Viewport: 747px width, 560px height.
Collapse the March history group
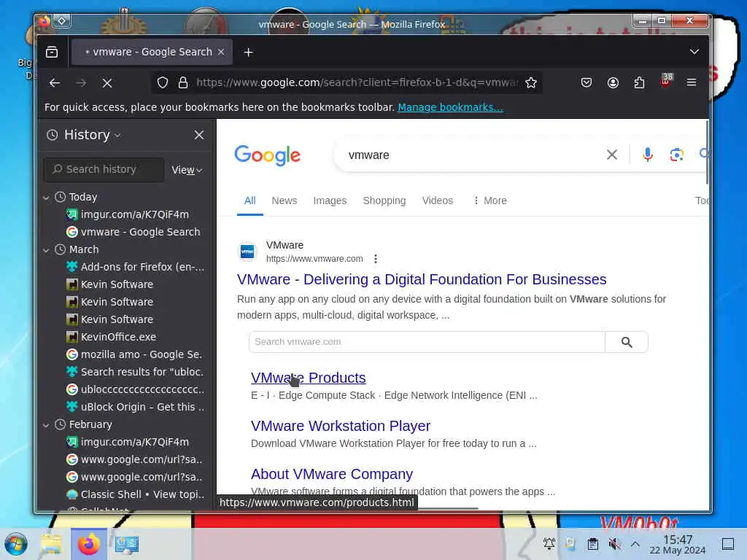click(46, 250)
